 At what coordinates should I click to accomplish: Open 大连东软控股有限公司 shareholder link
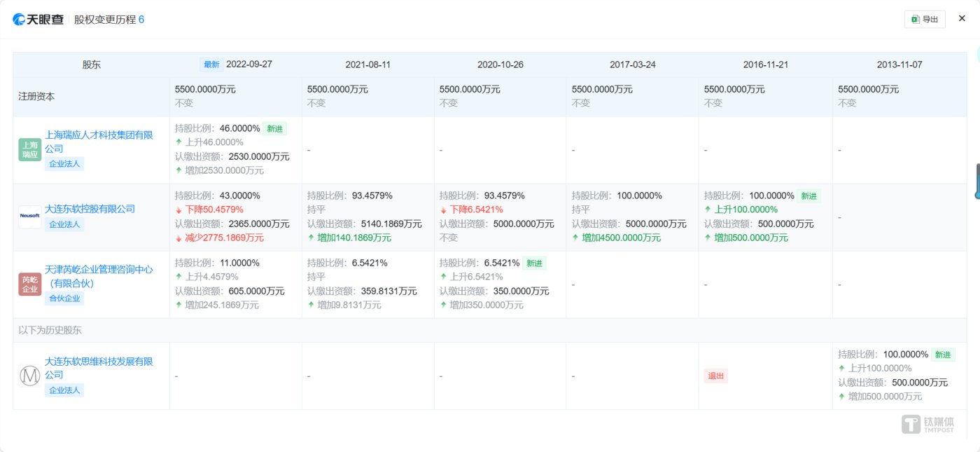pos(90,209)
